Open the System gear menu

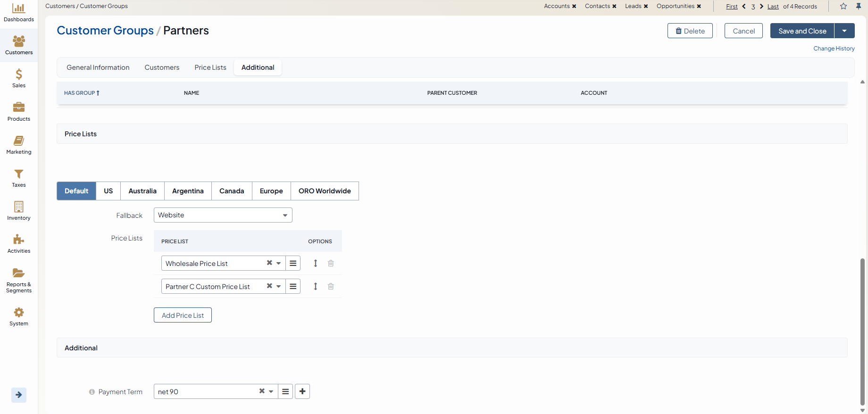[19, 316]
